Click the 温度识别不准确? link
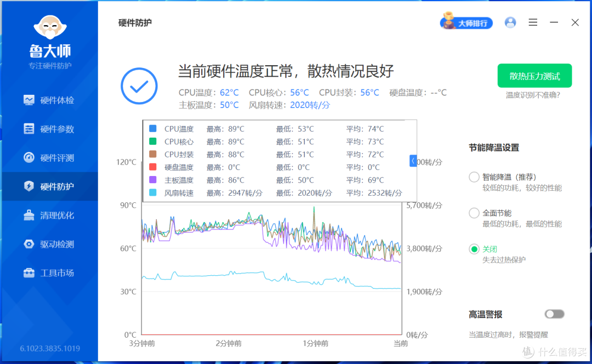This screenshot has height=364, width=592. pyautogui.click(x=533, y=95)
